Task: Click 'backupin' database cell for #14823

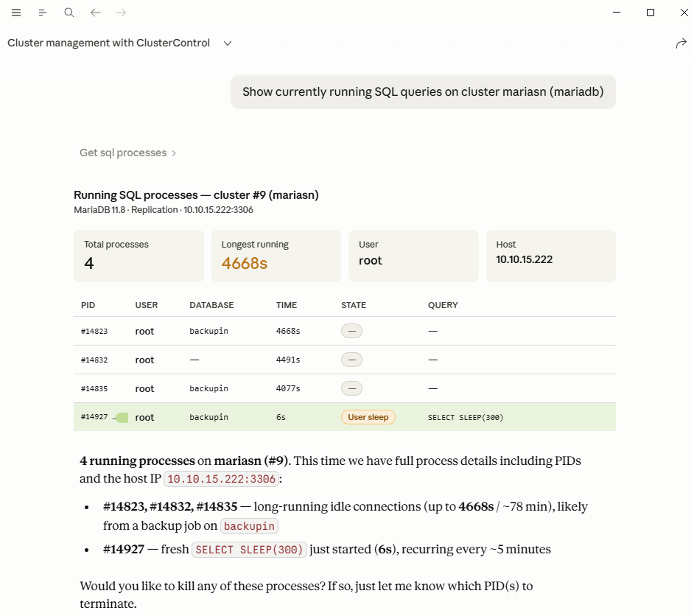Action: (209, 331)
